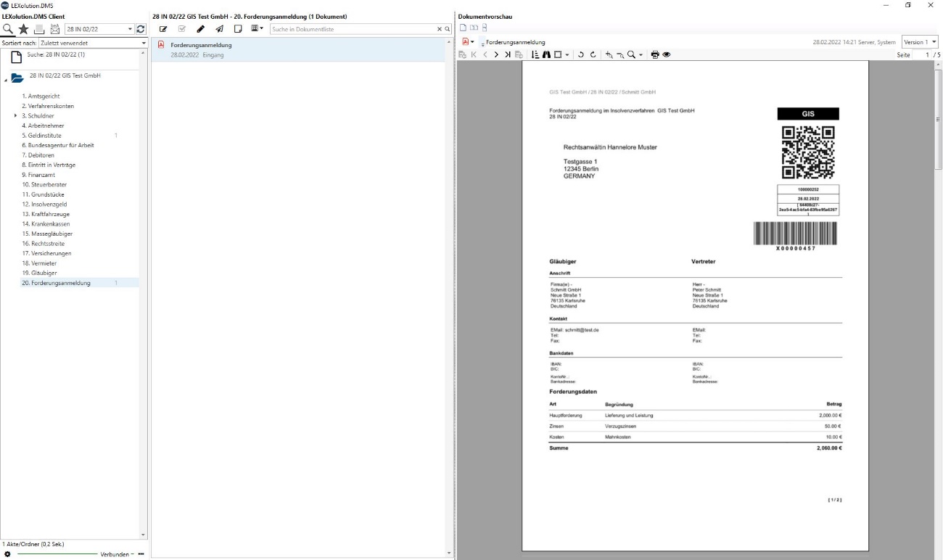943x560 pixels.
Task: Add a note with the sticky note icon
Action: coord(238,29)
